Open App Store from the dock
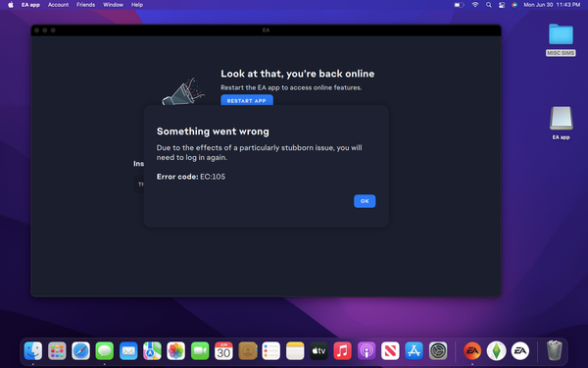The height and width of the screenshot is (368, 588). pyautogui.click(x=414, y=350)
